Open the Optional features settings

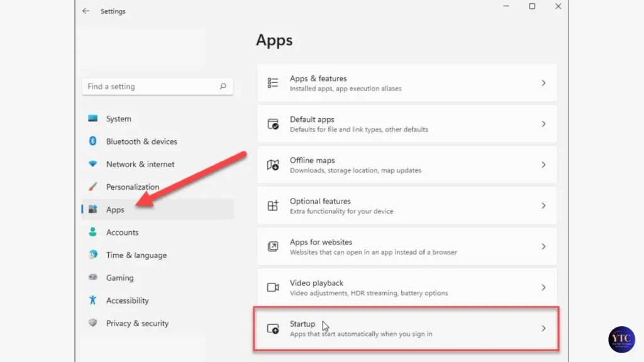pos(406,205)
